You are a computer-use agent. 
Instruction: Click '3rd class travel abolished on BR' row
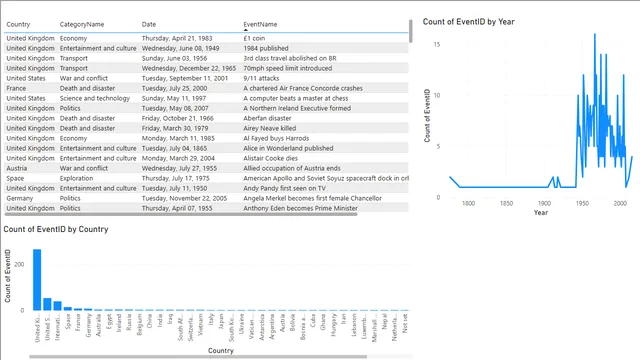pos(290,58)
